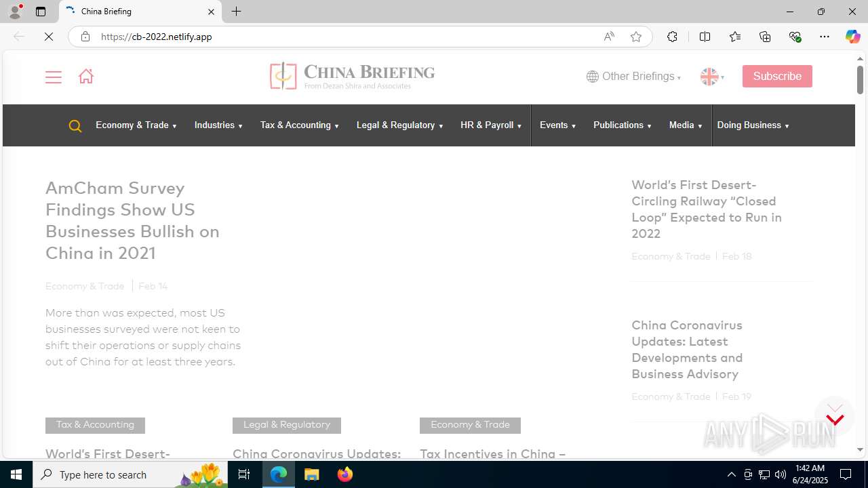The height and width of the screenshot is (488, 868).
Task: Expand Tax & Accounting menu
Action: coord(299,125)
